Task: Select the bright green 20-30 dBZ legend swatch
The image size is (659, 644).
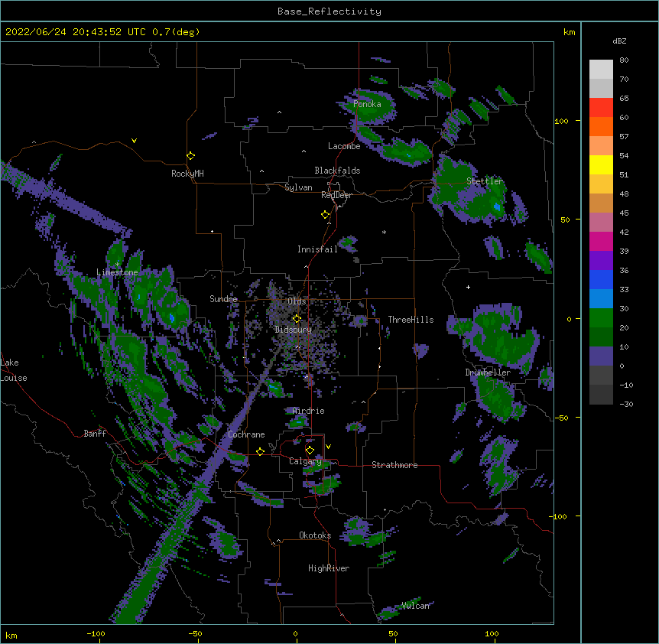Action: click(x=601, y=318)
